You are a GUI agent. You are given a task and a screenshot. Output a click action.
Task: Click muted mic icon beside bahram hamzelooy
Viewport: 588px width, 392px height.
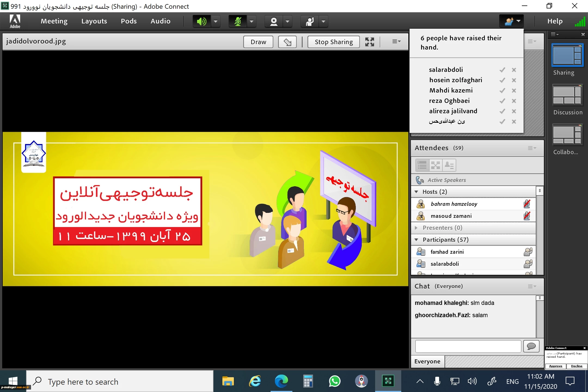[527, 204]
